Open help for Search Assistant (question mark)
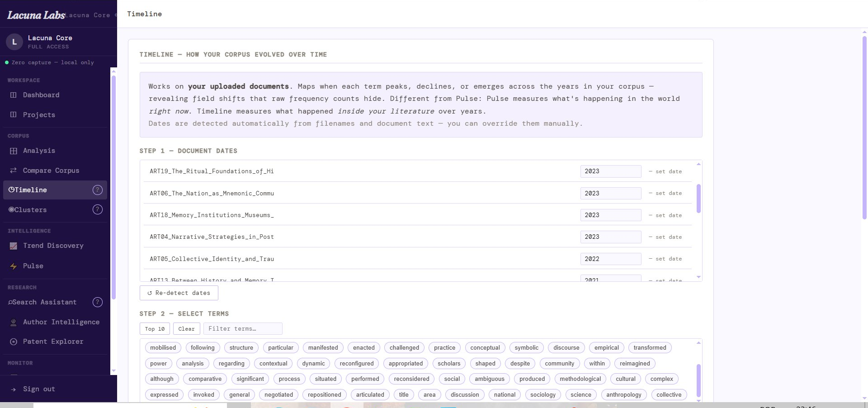This screenshot has width=868, height=408. [x=98, y=302]
